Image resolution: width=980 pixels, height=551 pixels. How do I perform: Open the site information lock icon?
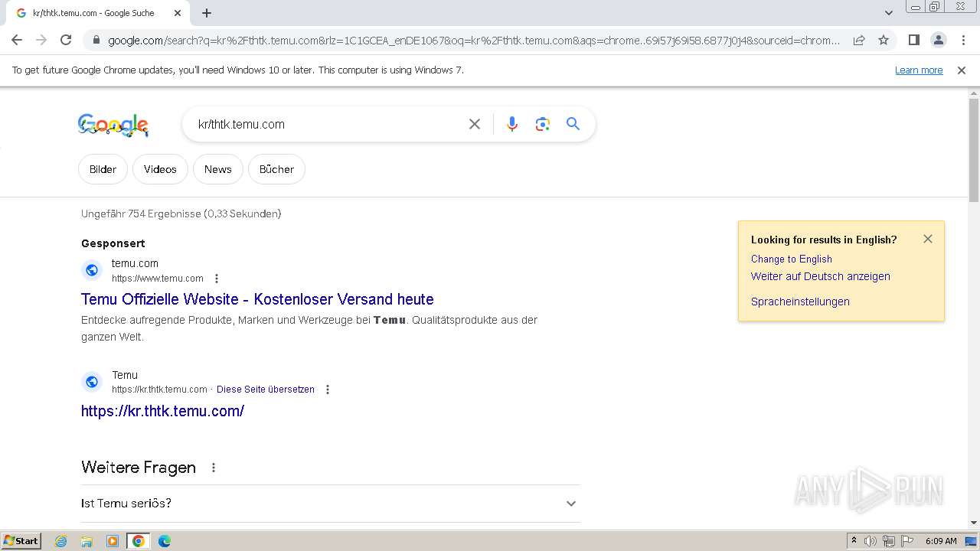pos(95,41)
